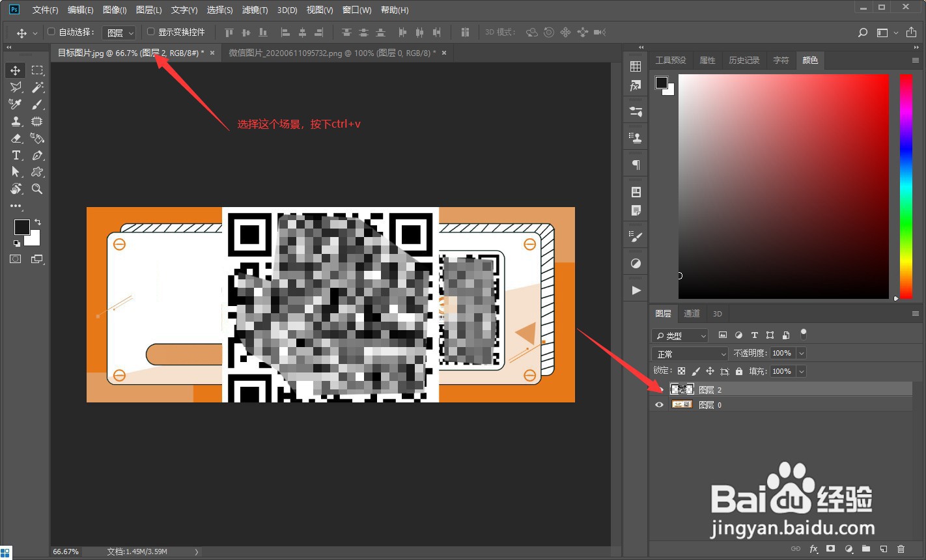Open the 文件(F) menu
This screenshot has width=926, height=560.
pos(45,10)
